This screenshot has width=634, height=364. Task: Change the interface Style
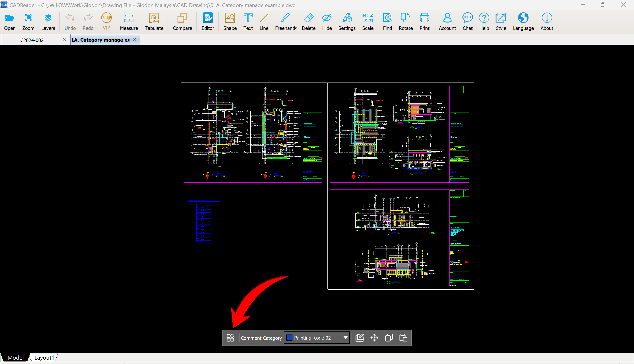click(x=501, y=22)
